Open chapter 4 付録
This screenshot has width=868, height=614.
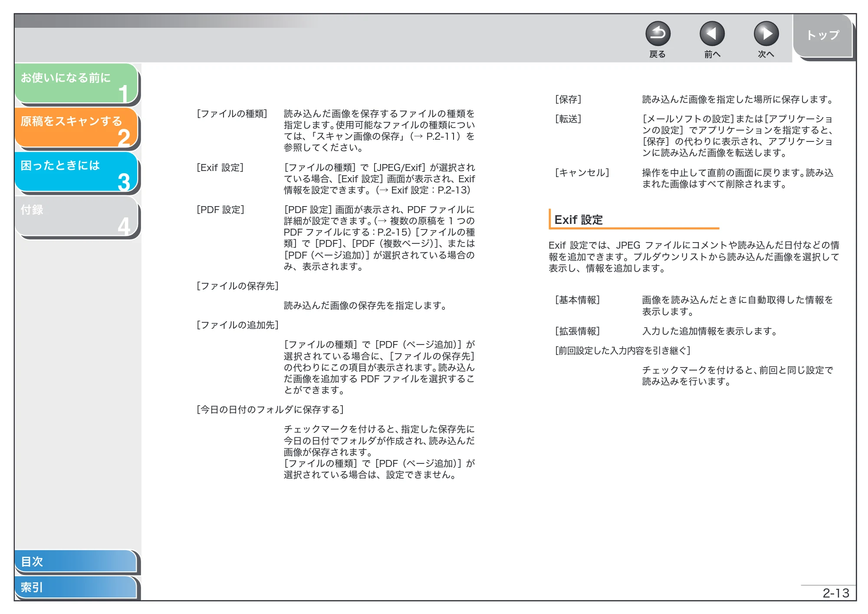pyautogui.click(x=76, y=216)
